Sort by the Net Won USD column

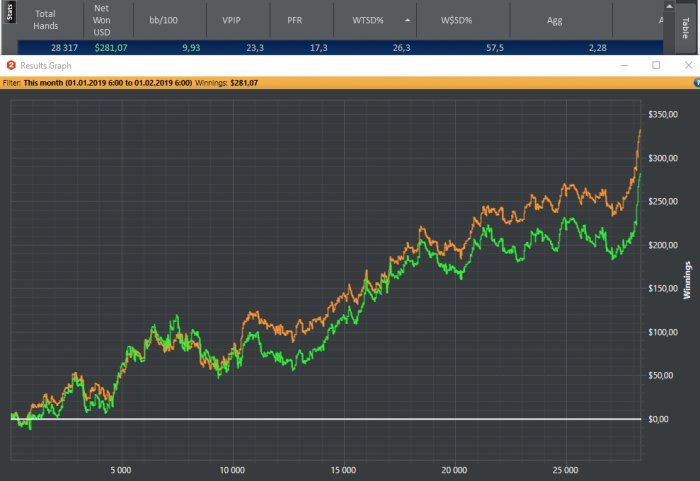pyautogui.click(x=102, y=20)
